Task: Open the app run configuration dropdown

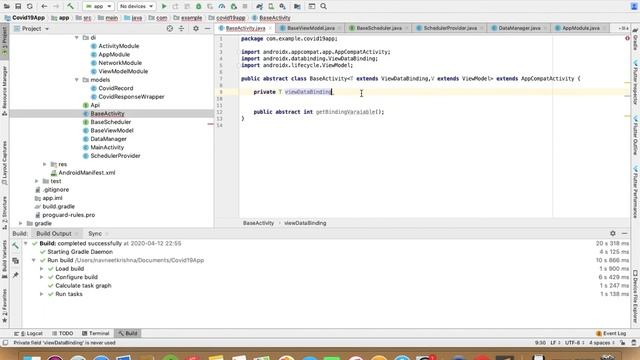Action: tap(98, 6)
